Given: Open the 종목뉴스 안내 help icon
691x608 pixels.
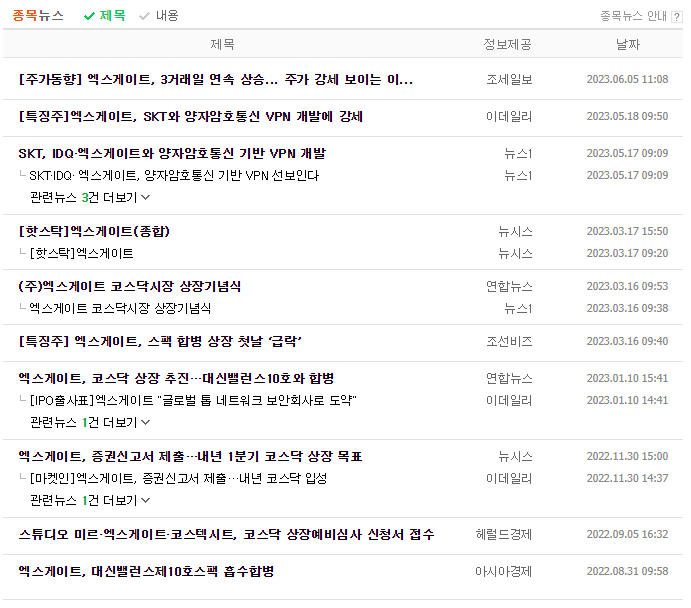Looking at the screenshot, I should tap(676, 17).
